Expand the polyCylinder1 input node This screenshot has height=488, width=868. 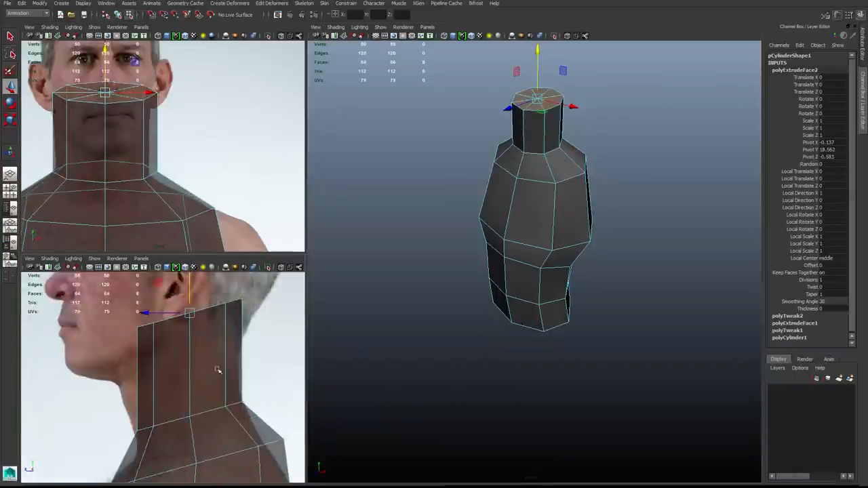click(x=789, y=338)
